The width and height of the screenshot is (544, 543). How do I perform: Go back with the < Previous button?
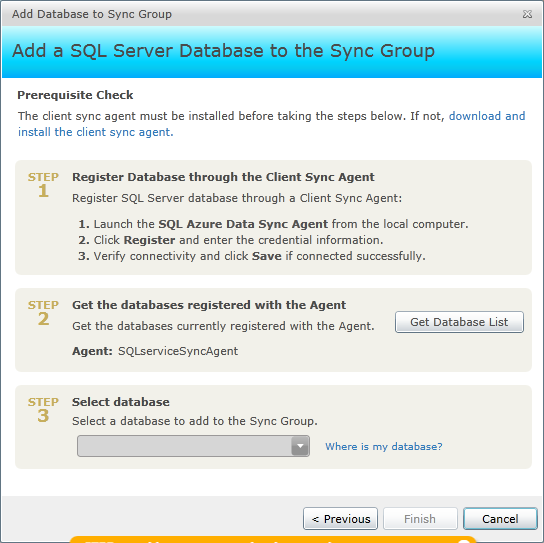(340, 519)
